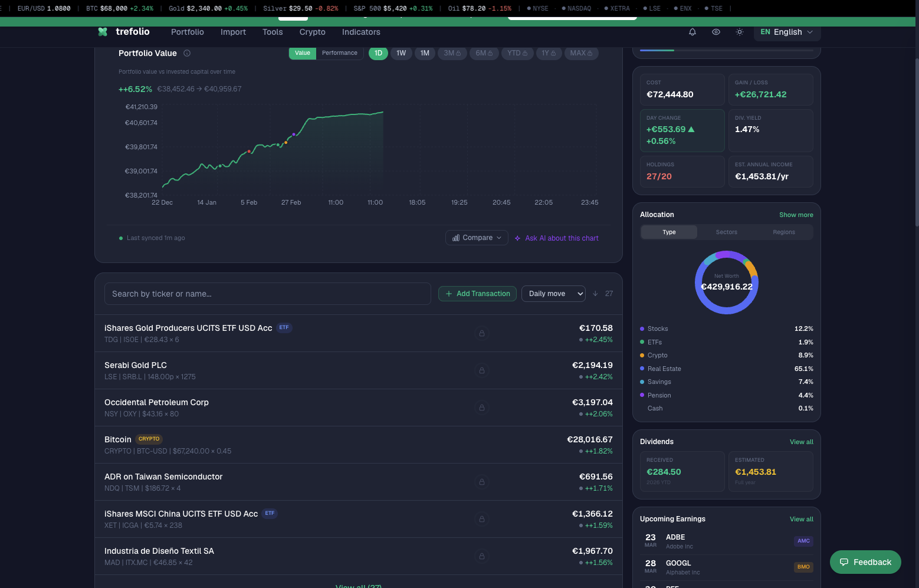The width and height of the screenshot is (919, 588).
Task: Open the Compare dropdown
Action: (x=477, y=238)
